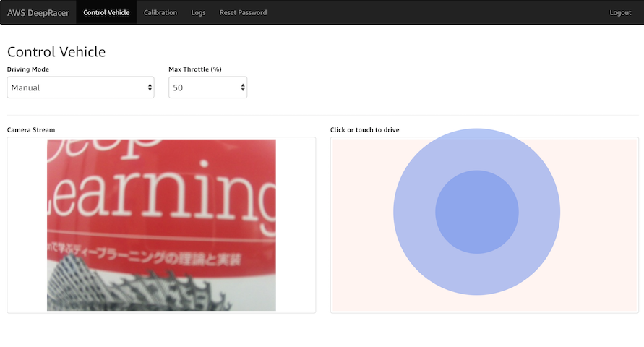Viewport: 644px width, 347px height.
Task: Open the Reset Password page
Action: click(x=243, y=12)
